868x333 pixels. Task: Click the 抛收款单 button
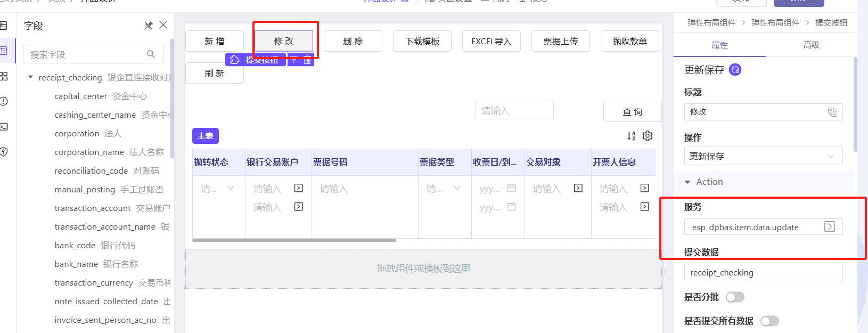pyautogui.click(x=630, y=41)
